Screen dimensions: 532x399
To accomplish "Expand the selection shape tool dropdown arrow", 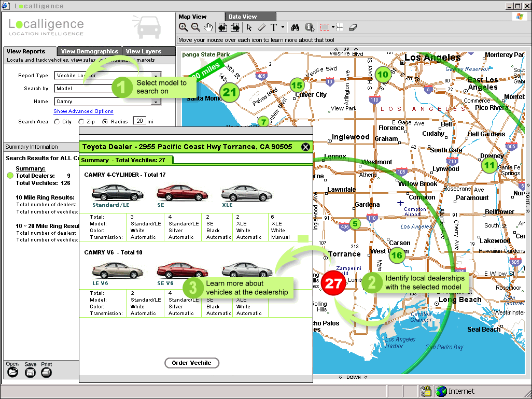I will pyautogui.click(x=333, y=27).
